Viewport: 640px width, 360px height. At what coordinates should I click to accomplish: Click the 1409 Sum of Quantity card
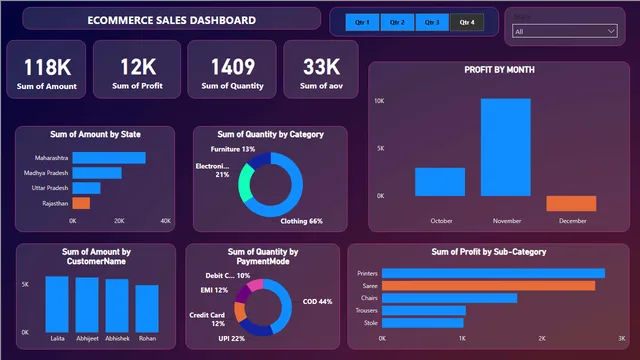[232, 69]
